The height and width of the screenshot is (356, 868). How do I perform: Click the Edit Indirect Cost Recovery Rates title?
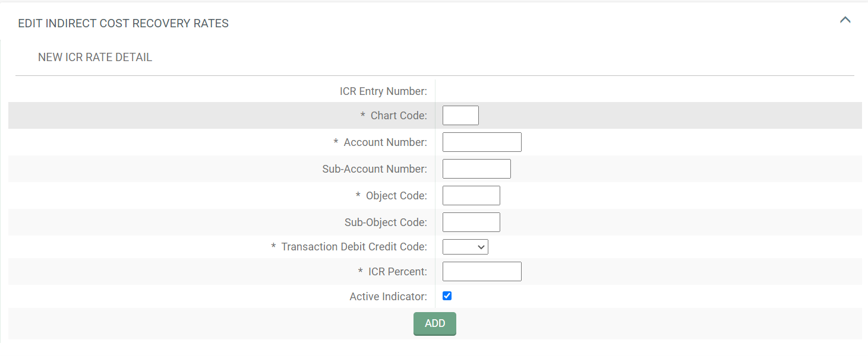pos(123,23)
